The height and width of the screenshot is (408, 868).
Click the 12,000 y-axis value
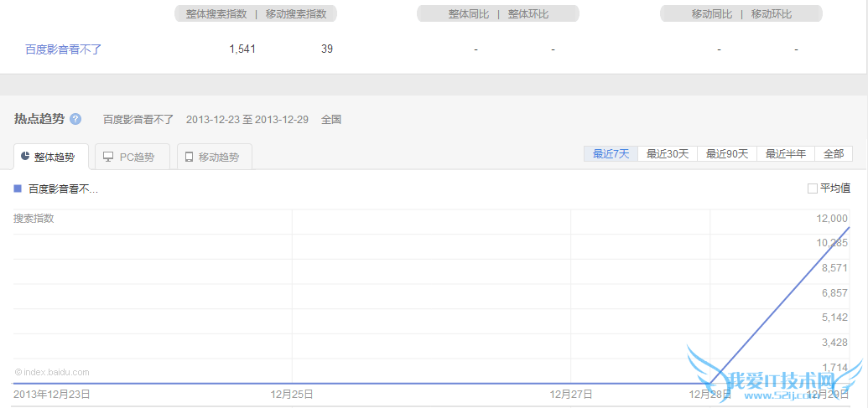point(832,219)
